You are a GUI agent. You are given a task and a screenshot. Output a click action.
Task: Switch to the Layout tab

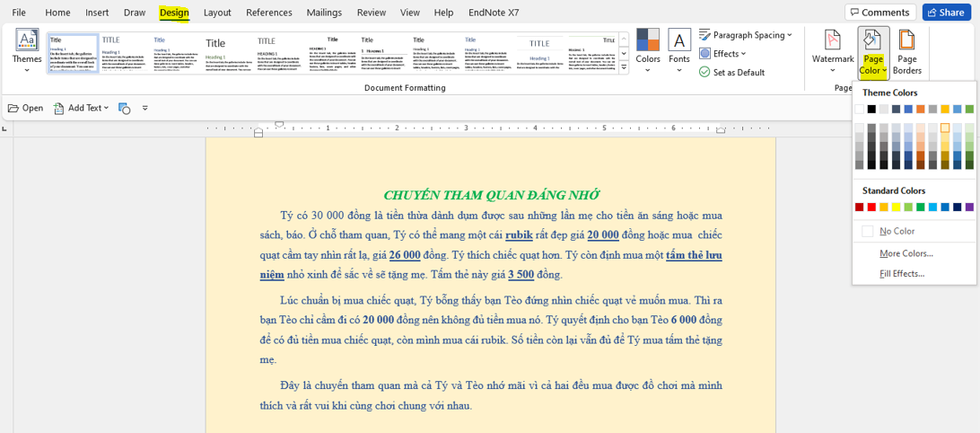[217, 13]
